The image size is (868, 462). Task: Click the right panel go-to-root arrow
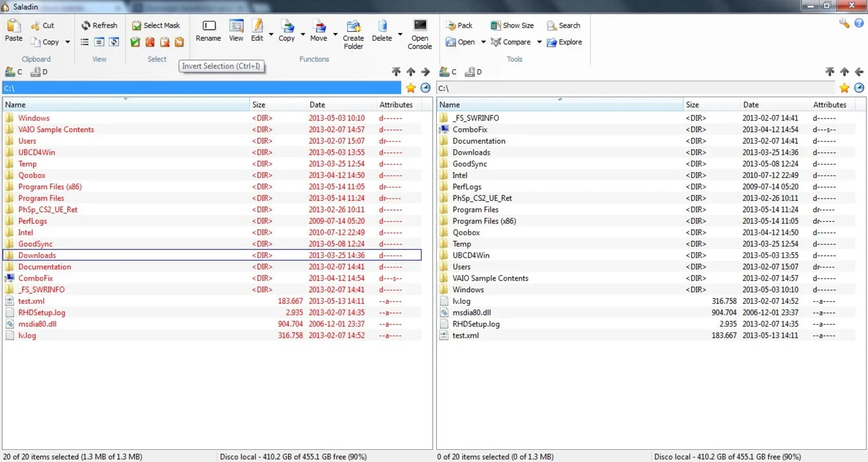(830, 72)
